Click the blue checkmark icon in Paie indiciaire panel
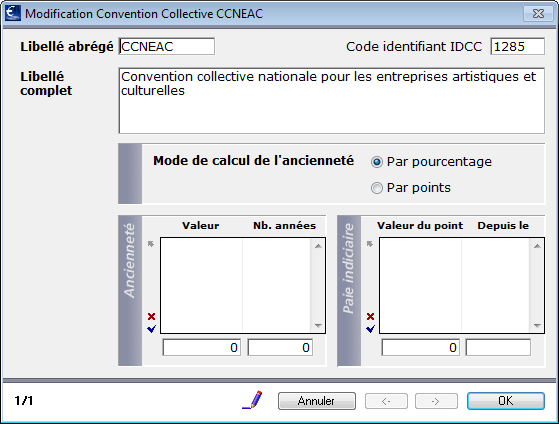The width and height of the screenshot is (559, 424). click(x=370, y=329)
